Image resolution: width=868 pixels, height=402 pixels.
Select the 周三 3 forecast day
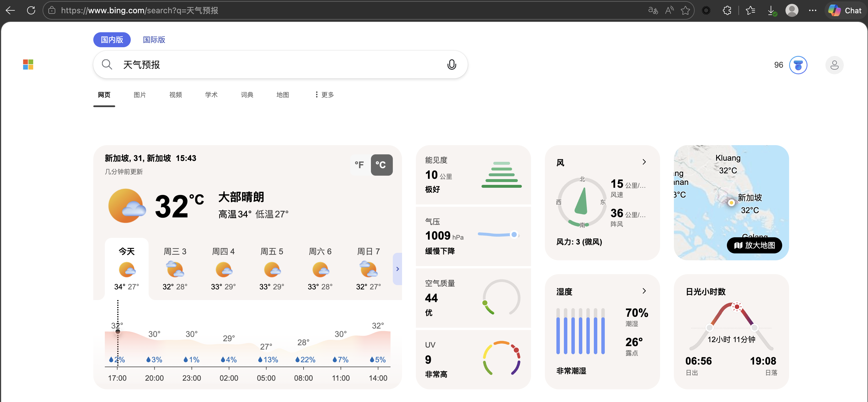point(175,269)
